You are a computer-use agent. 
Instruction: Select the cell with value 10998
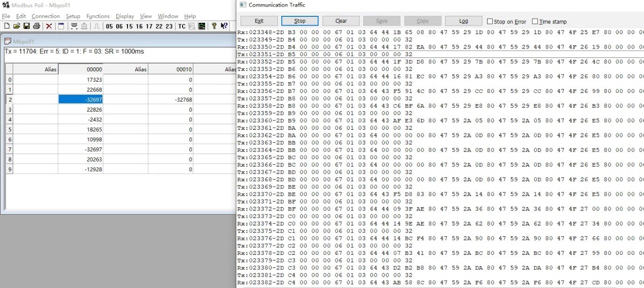point(80,140)
